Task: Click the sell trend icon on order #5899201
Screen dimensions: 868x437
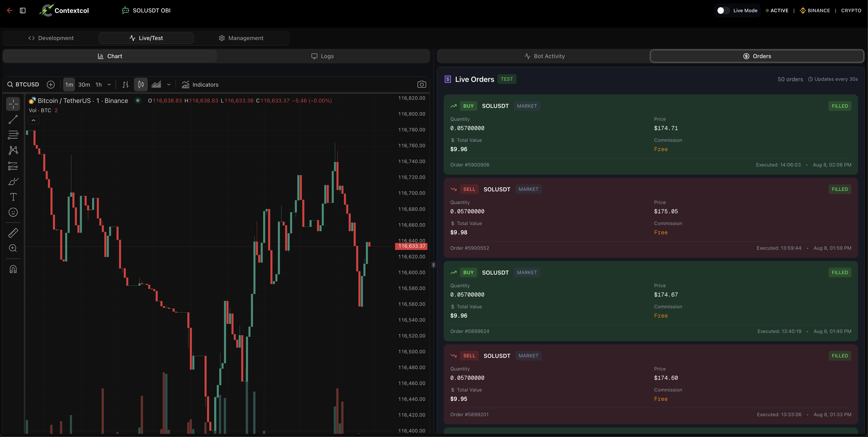Action: pos(453,356)
